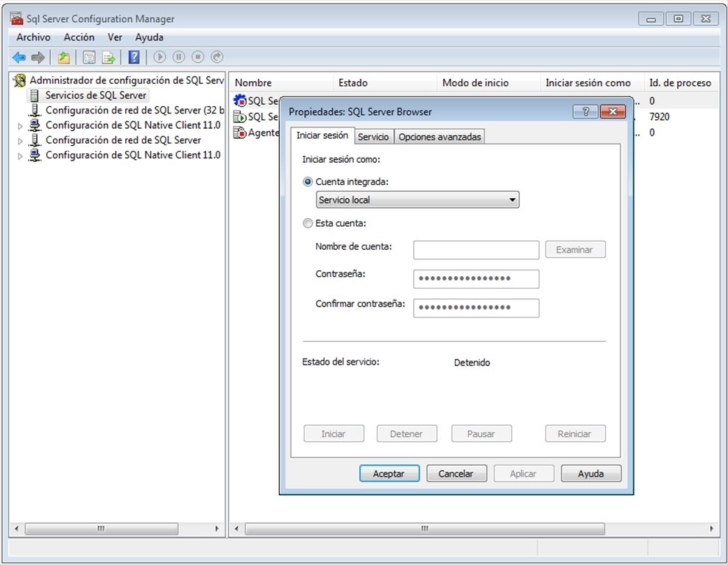Sort by the Modo de inicio column header
This screenshot has width=728, height=565.
(489, 83)
